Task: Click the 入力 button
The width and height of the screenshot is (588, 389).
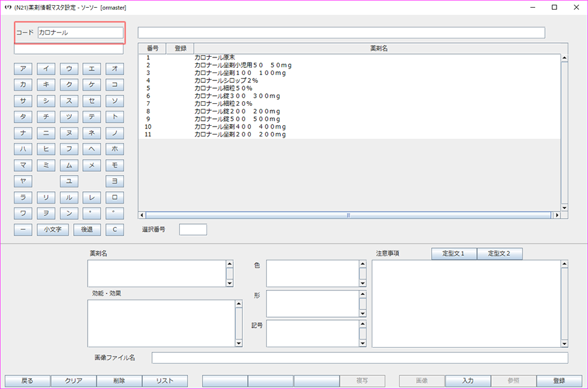Action: (468, 381)
